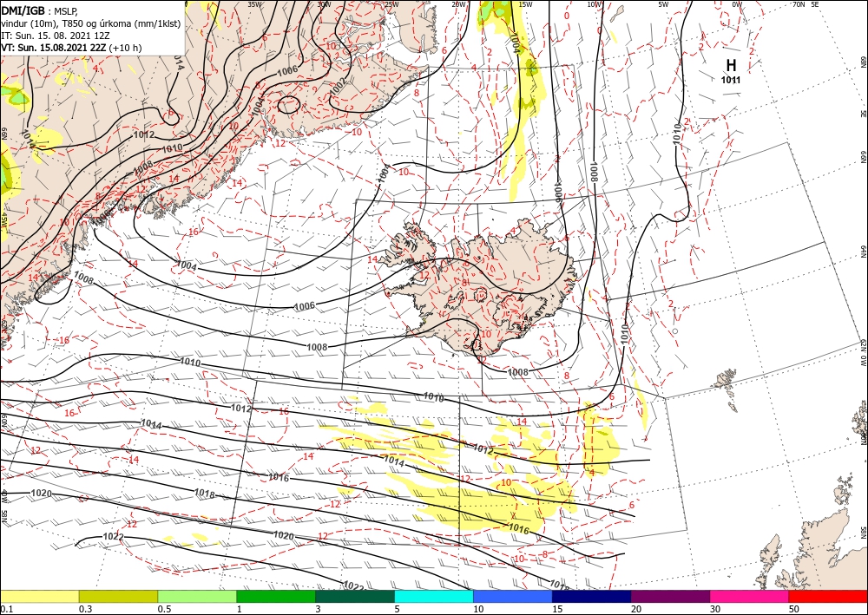Image resolution: width=868 pixels, height=615 pixels.
Task: Click the '5W' longitude label at top
Action: coord(664,4)
